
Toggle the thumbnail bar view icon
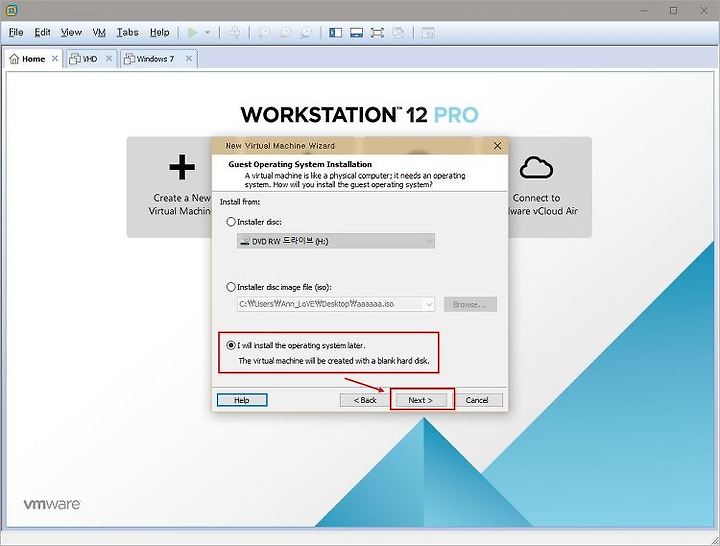pos(356,33)
